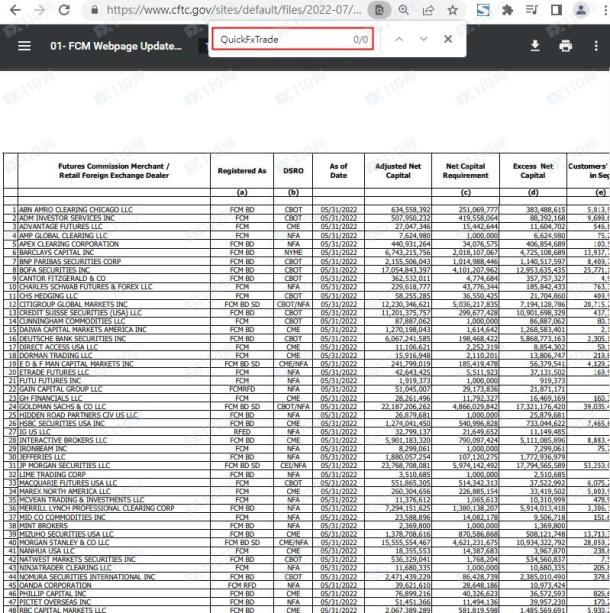The image size is (610, 613).
Task: Select row 'GOLDMAN SACHS & CO LLC'
Action: coord(307,407)
